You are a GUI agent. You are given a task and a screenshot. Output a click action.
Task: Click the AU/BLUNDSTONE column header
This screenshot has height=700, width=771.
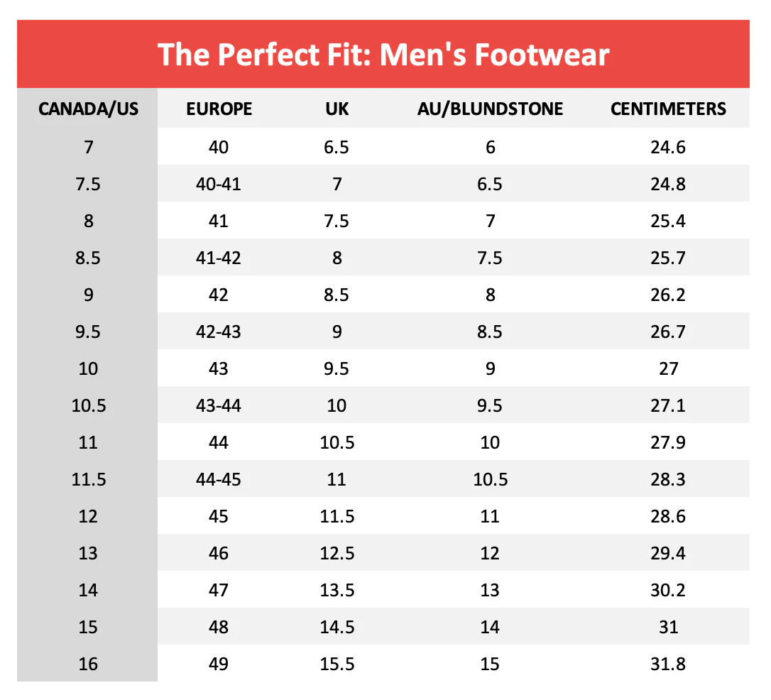coord(491,109)
